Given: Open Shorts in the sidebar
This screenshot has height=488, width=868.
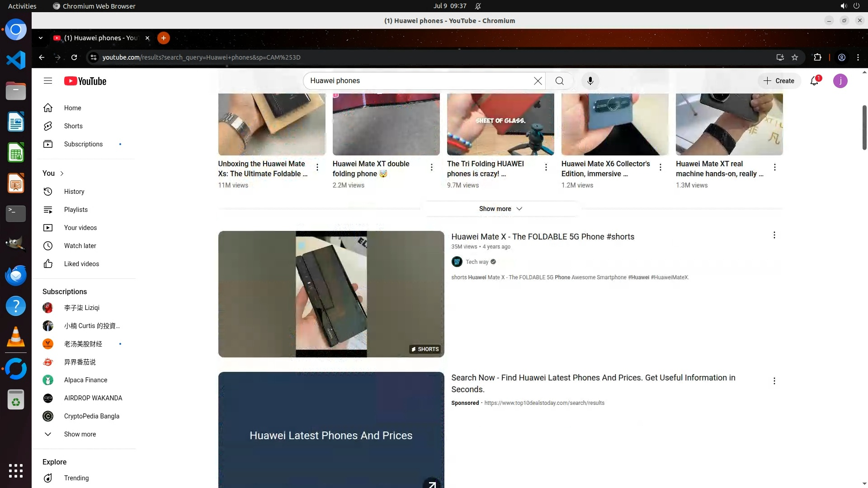Looking at the screenshot, I should click(73, 126).
